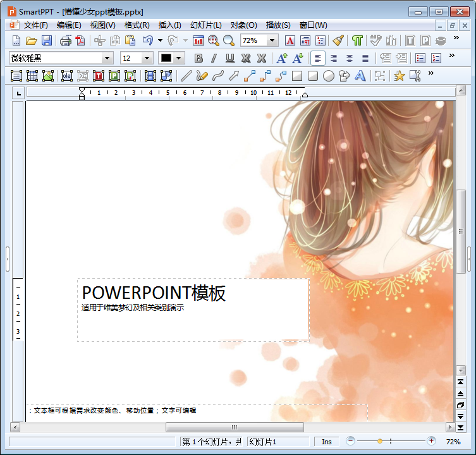Expand the formatting toolbar overflow chevron

tap(452, 55)
